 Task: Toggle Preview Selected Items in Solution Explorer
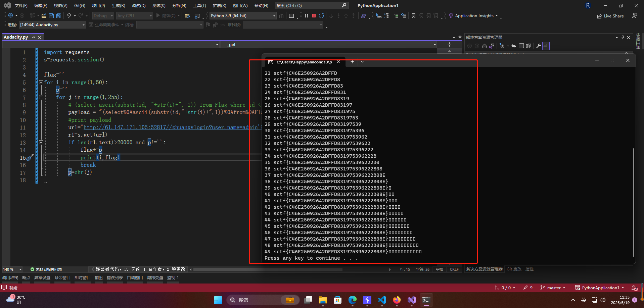(546, 46)
